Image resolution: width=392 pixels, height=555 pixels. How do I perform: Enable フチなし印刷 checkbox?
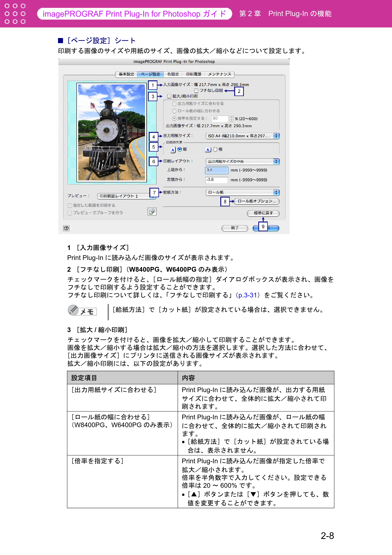pyautogui.click(x=196, y=91)
